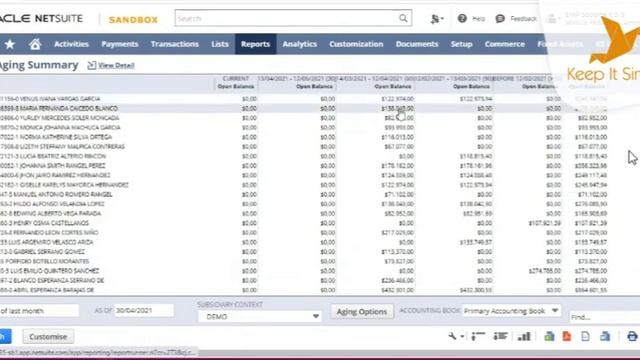This screenshot has height=360, width=640.
Task: Select the GISELLE KARELYS MAYORCA HERNANDEZ row
Action: click(x=304, y=185)
